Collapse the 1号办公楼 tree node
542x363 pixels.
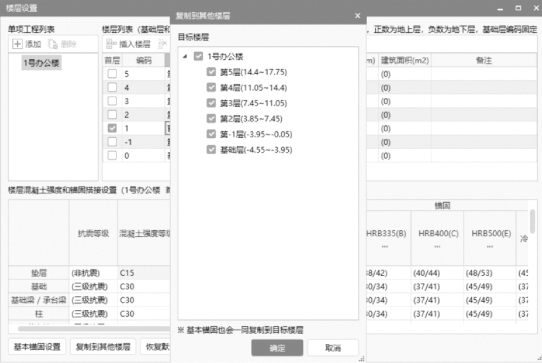pos(185,56)
